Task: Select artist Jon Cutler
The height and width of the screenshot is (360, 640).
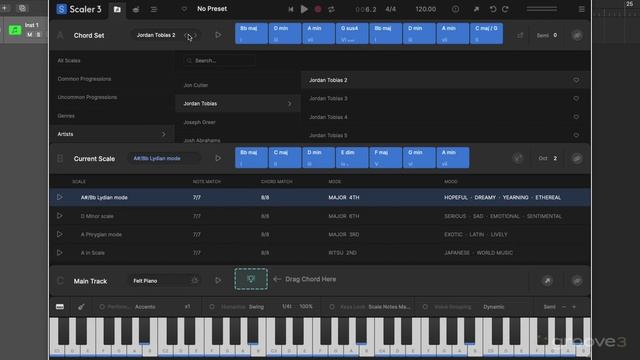Action: (196, 85)
